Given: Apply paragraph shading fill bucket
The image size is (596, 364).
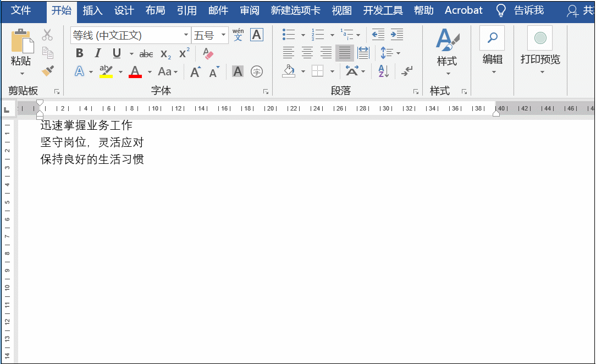Looking at the screenshot, I should [289, 71].
